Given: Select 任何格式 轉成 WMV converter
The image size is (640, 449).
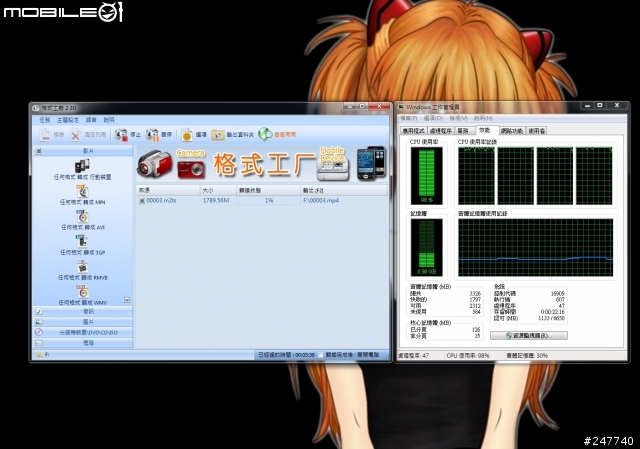Looking at the screenshot, I should [x=82, y=295].
